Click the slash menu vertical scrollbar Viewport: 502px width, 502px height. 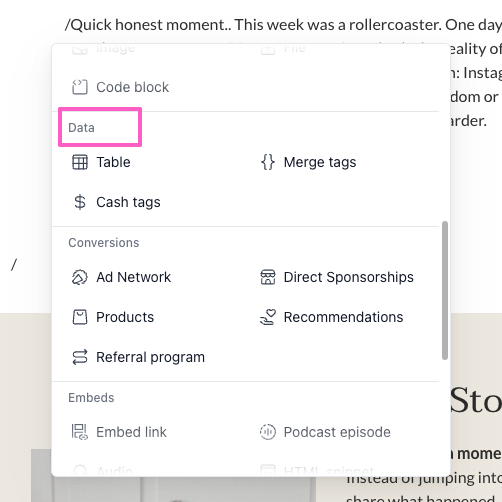pos(445,290)
